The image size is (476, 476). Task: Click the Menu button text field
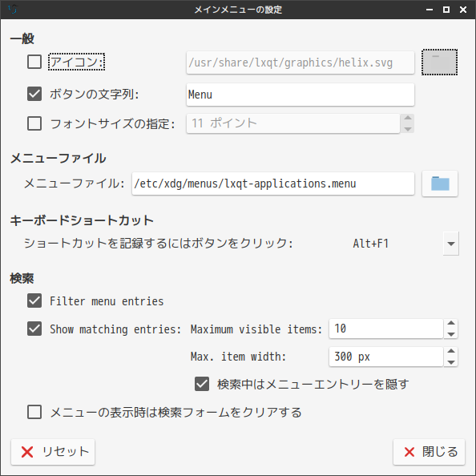point(301,95)
